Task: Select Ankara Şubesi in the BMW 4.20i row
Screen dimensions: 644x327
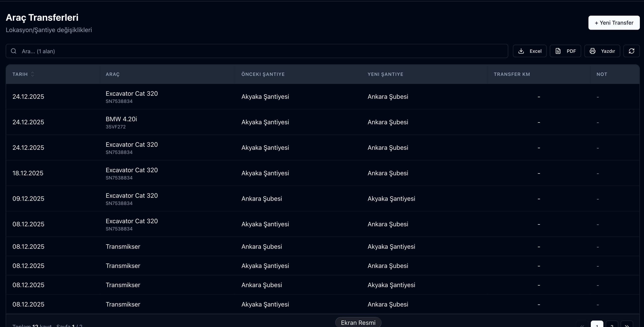Action: (x=388, y=122)
